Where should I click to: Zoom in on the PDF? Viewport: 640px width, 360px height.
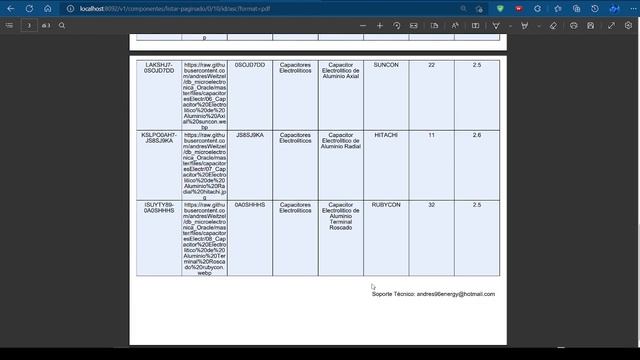380,25
